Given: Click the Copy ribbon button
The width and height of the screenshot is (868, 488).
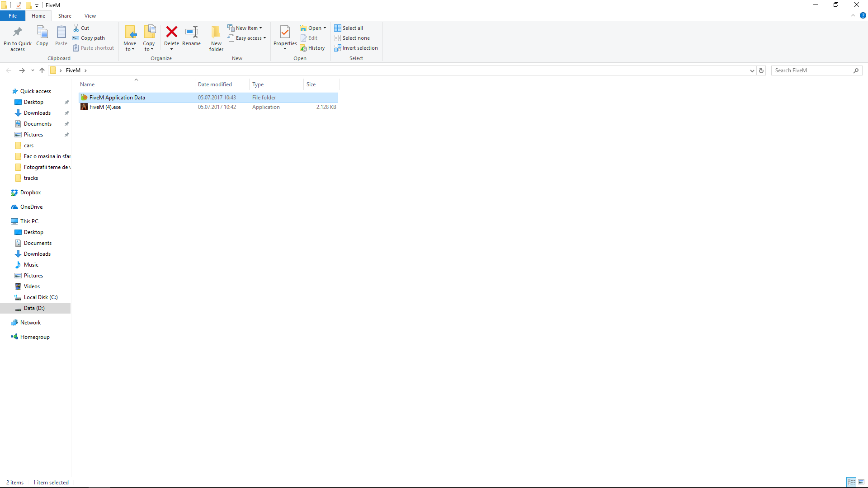Looking at the screenshot, I should (x=42, y=36).
